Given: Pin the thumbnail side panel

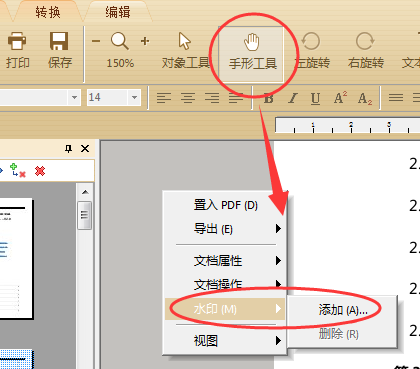Looking at the screenshot, I should [x=68, y=149].
